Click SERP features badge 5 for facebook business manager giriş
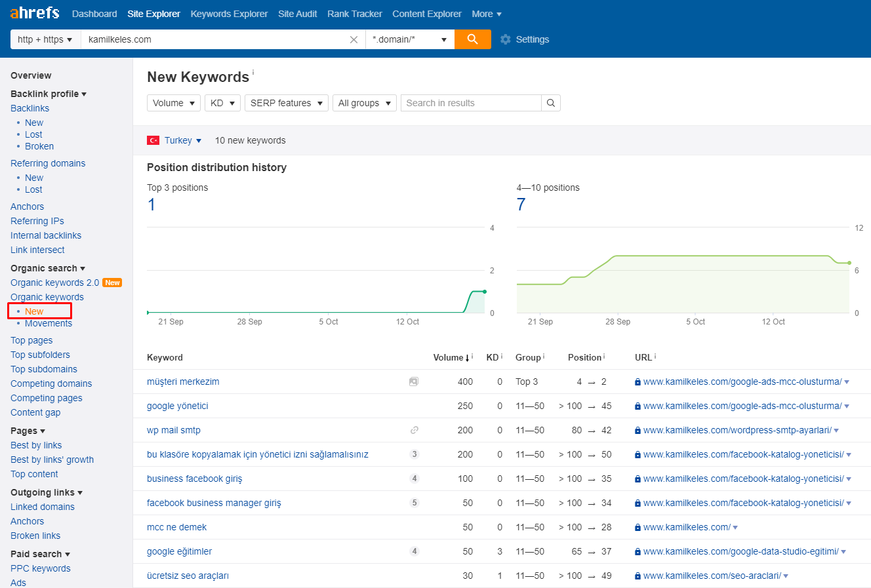 coord(414,503)
